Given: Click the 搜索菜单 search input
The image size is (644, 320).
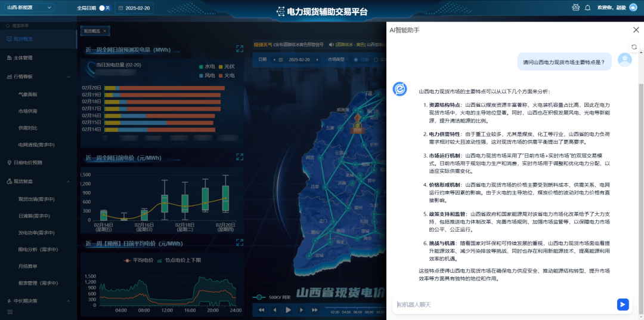Looking at the screenshot, I should [39, 26].
